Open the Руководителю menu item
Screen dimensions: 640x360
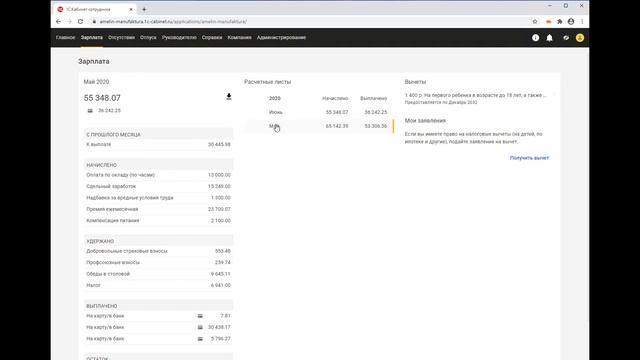coord(179,38)
